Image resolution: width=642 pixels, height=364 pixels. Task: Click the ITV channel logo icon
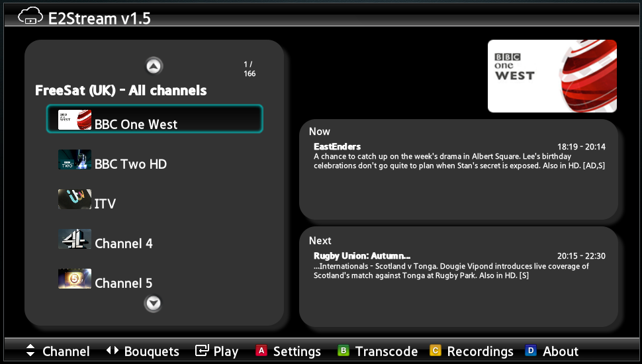coord(75,199)
